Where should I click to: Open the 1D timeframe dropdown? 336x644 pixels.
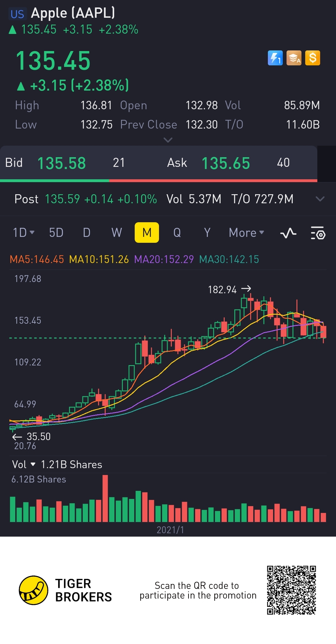tap(24, 233)
